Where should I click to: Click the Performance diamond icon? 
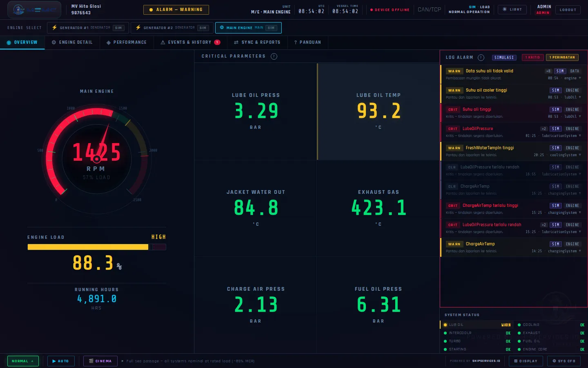click(108, 43)
